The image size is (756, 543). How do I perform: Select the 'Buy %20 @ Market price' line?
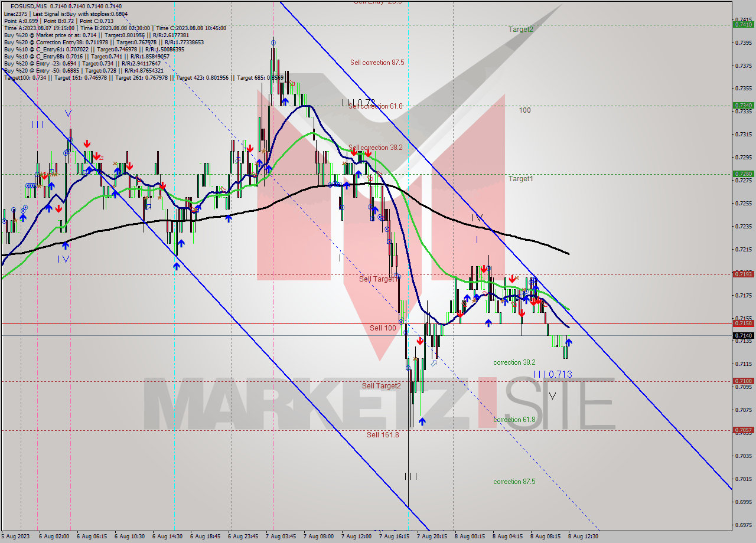pos(96,35)
